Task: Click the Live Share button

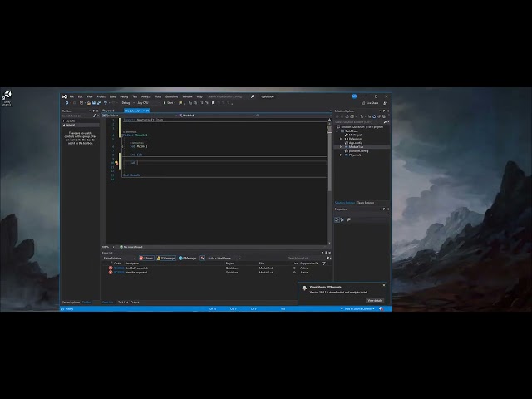Action: tap(370, 103)
